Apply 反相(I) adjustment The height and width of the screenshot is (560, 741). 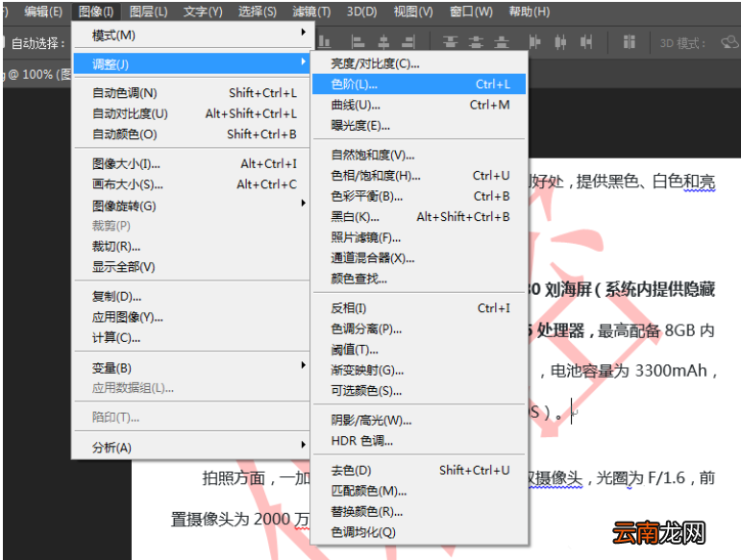coord(419,308)
